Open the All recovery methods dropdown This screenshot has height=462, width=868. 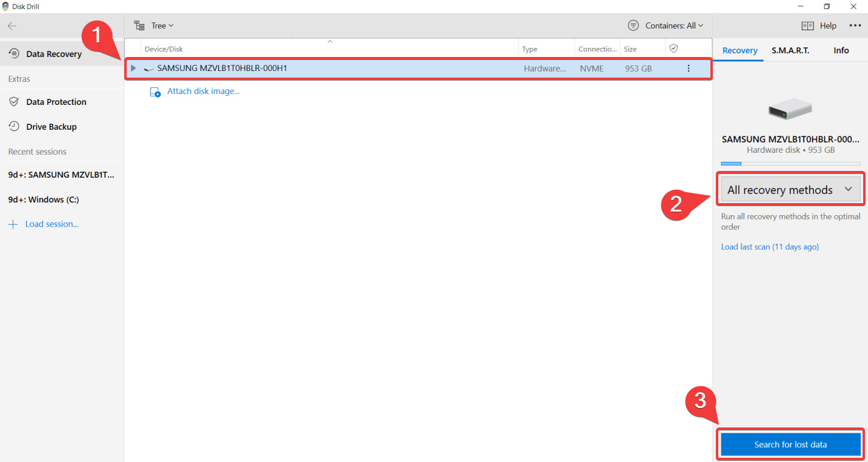point(790,190)
